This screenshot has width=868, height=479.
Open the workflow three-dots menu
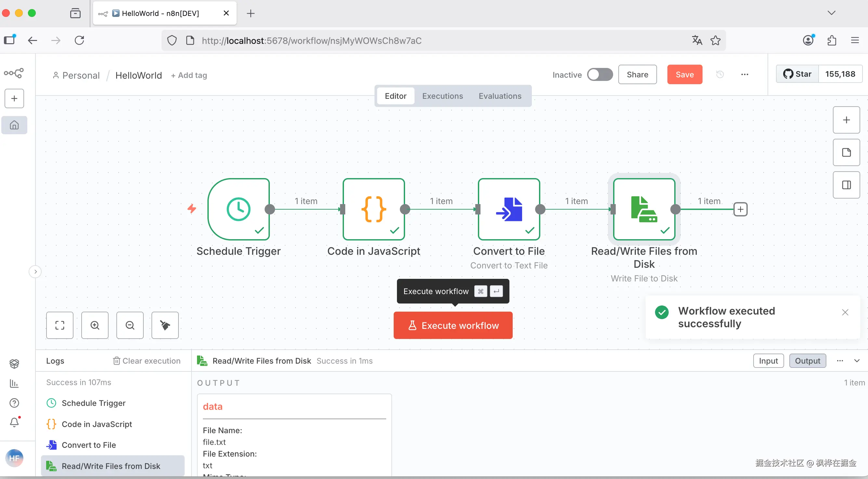point(744,74)
